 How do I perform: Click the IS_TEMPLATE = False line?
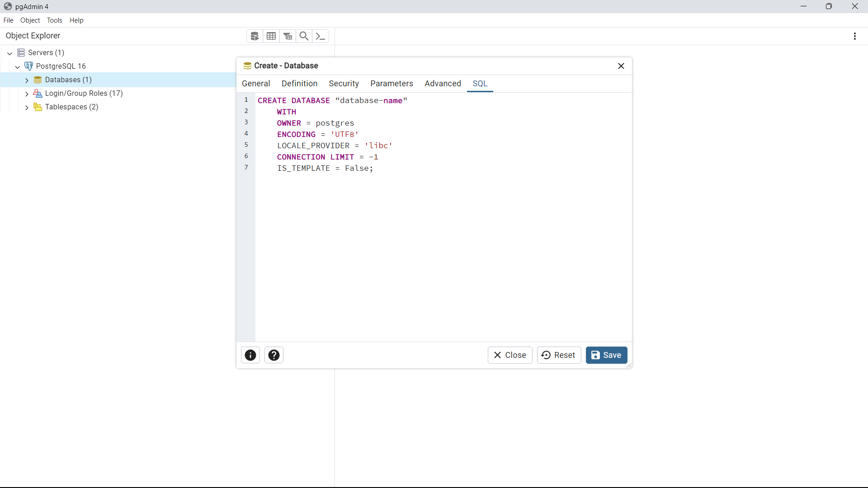point(325,169)
